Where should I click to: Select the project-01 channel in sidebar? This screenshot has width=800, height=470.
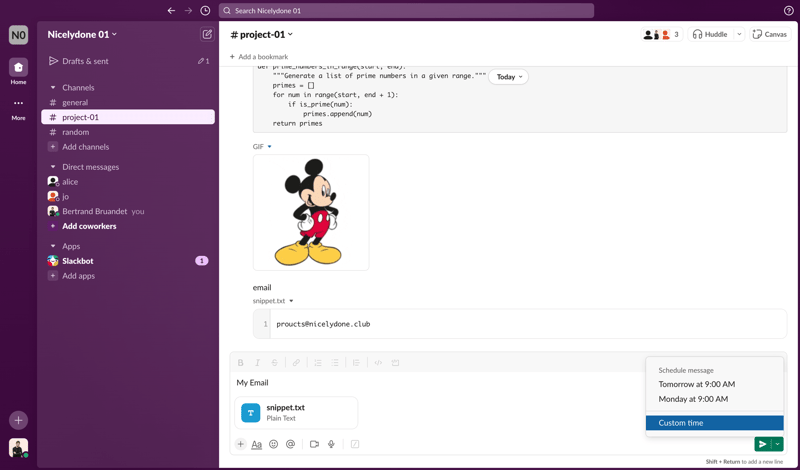128,117
